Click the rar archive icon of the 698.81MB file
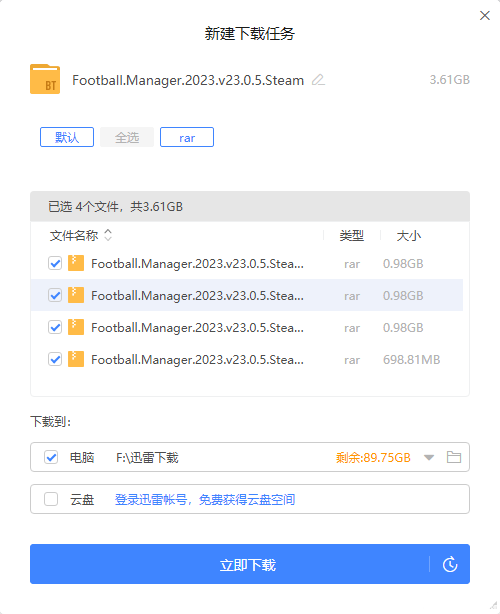This screenshot has height=614, width=500. tap(76, 359)
